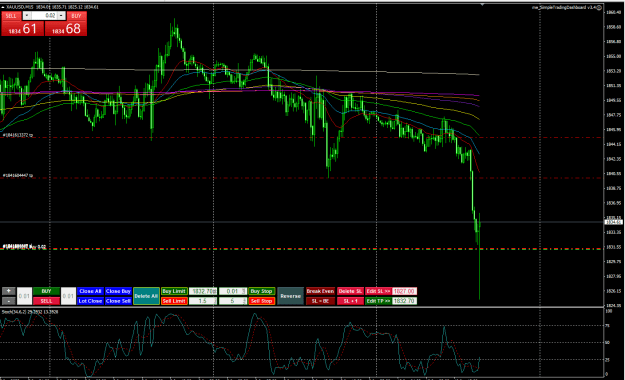The image size is (625, 380).
Task: Click the SL + 1 button
Action: pos(350,301)
